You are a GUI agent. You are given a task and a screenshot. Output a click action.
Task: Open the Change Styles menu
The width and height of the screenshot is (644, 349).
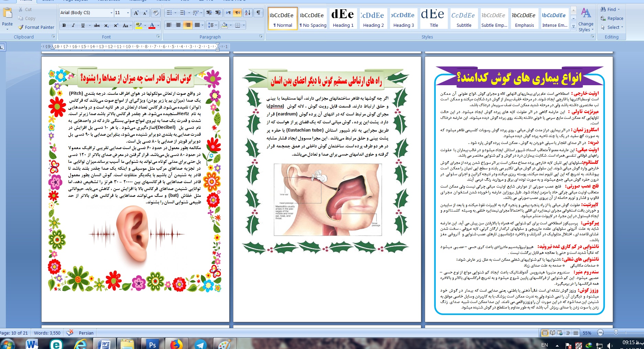point(586,20)
